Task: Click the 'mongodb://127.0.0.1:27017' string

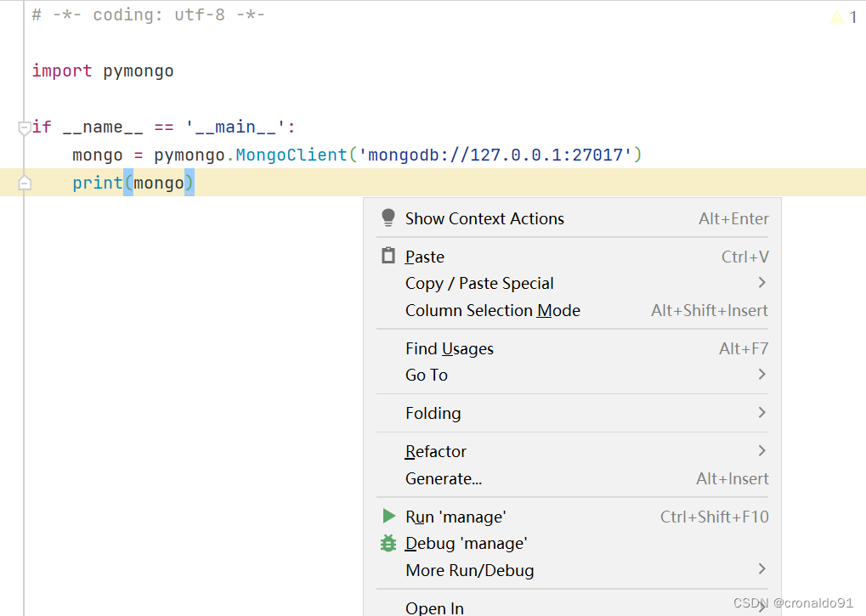Action: 495,155
